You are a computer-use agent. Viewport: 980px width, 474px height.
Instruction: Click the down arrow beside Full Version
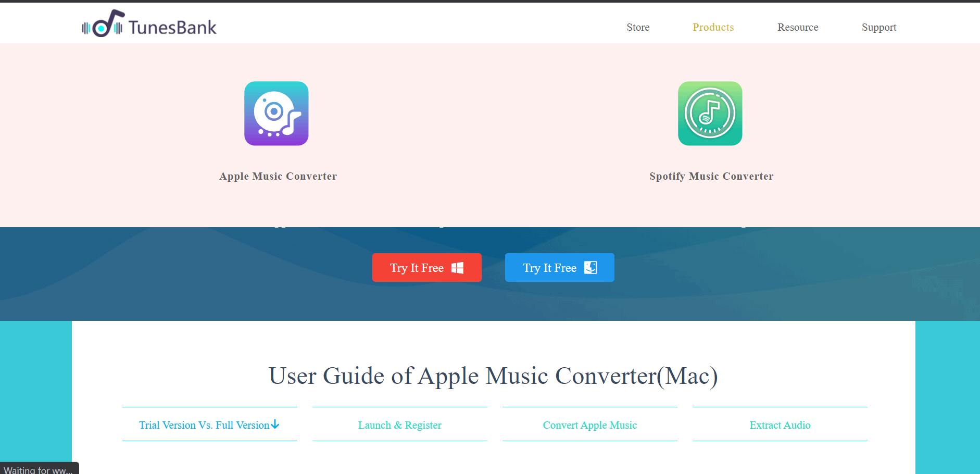point(275,425)
